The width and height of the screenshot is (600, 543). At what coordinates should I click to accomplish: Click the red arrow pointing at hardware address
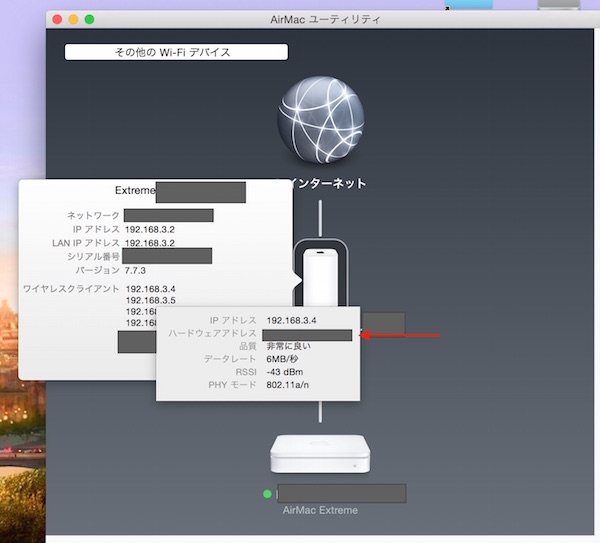pos(400,336)
